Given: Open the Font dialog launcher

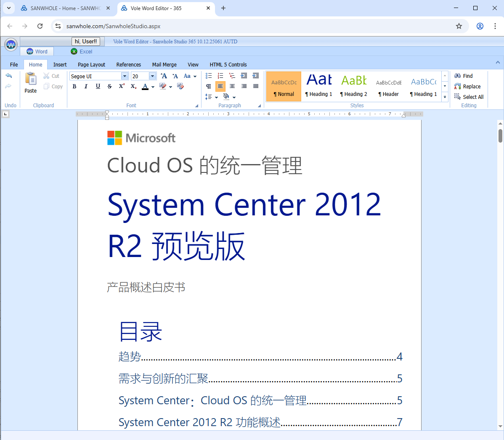Looking at the screenshot, I should pyautogui.click(x=197, y=106).
